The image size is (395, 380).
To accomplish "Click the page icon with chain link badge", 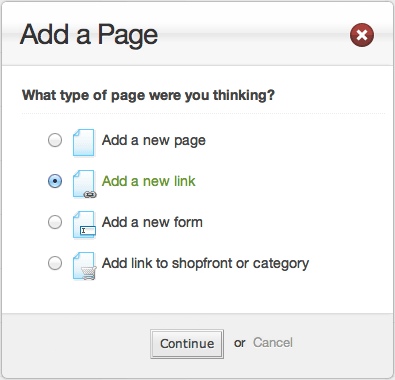I will [84, 184].
